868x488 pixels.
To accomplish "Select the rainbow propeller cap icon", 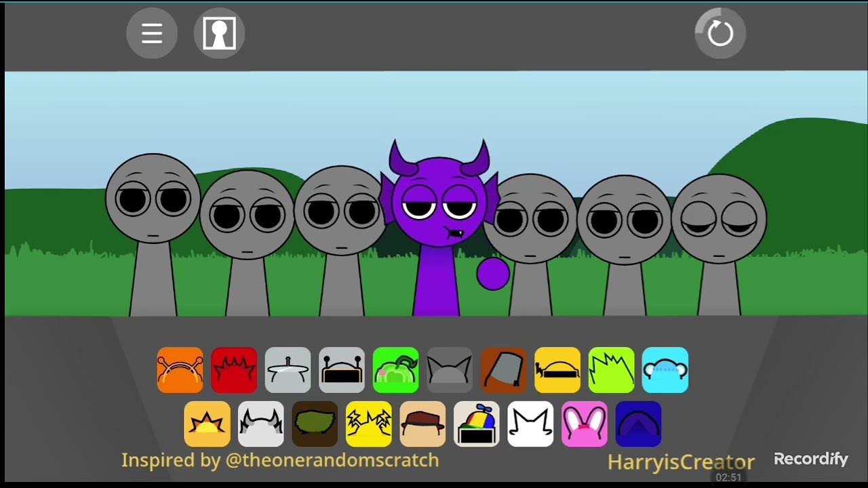I will point(477,424).
